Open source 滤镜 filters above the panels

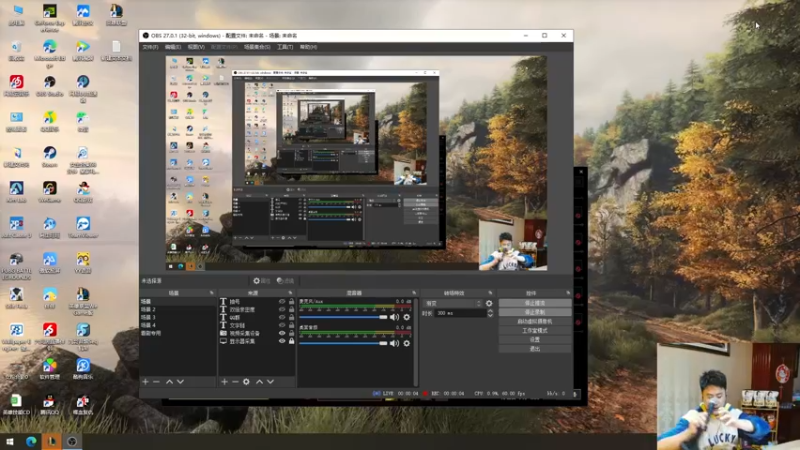pos(286,281)
